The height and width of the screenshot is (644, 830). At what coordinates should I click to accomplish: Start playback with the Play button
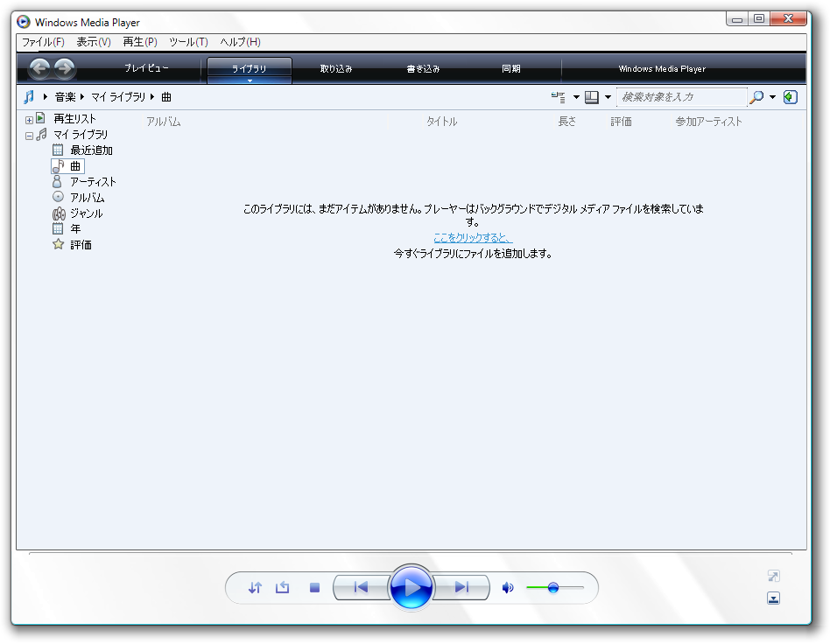coord(411,587)
